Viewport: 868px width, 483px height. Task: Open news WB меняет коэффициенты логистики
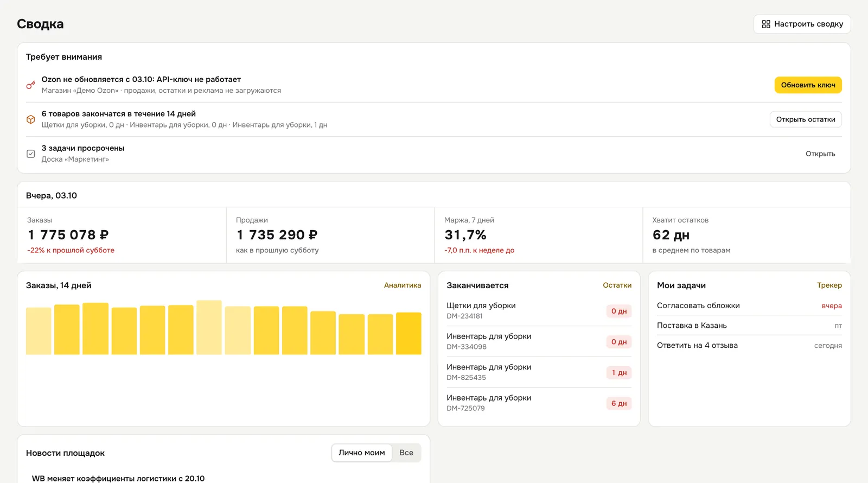tap(118, 478)
